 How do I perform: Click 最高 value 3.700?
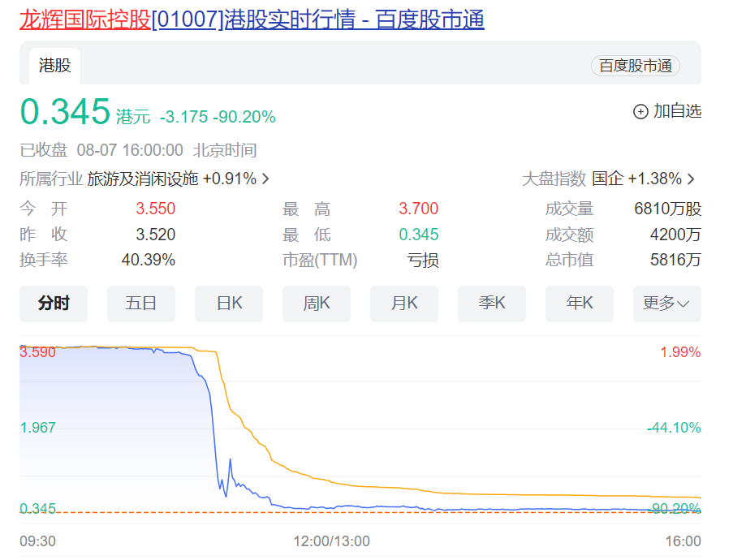tap(419, 209)
